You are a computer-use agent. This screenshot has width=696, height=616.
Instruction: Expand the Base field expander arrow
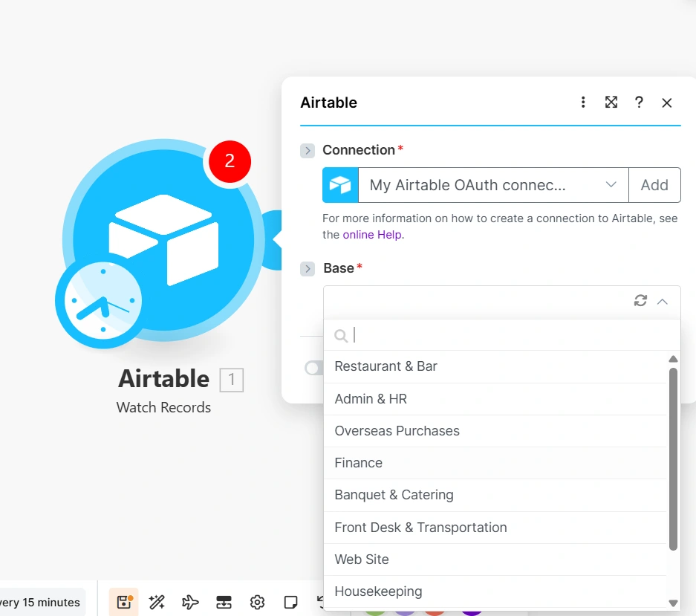pyautogui.click(x=308, y=269)
